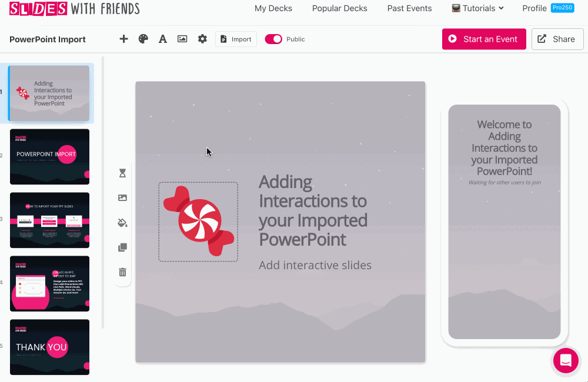This screenshot has width=588, height=382.
Task: Click the slide background image icon
Action: tap(123, 198)
